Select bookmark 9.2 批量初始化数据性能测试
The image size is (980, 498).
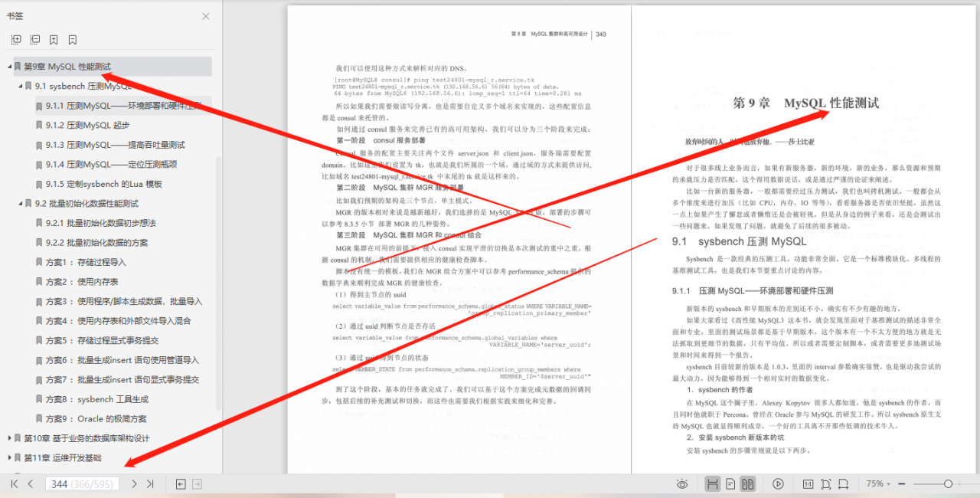tap(87, 204)
